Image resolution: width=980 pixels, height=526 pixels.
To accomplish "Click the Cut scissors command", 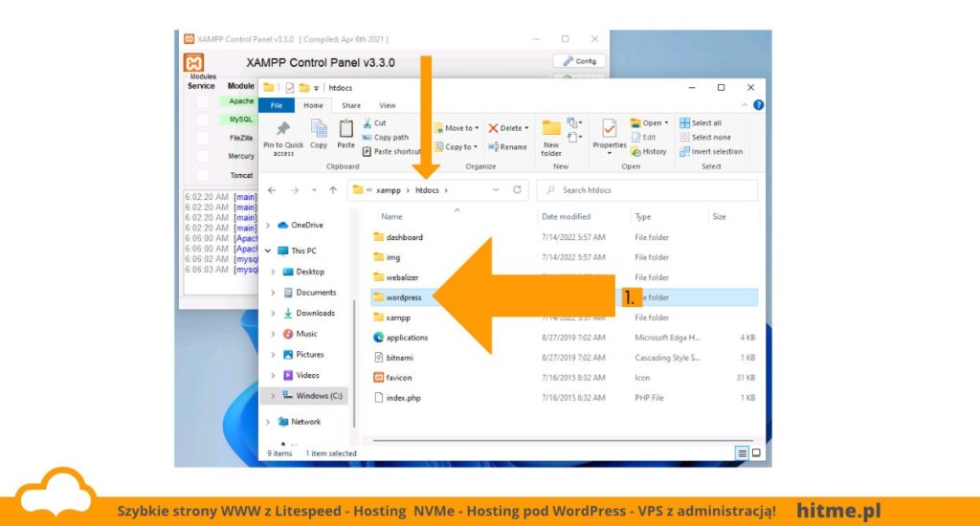I will pos(374,123).
